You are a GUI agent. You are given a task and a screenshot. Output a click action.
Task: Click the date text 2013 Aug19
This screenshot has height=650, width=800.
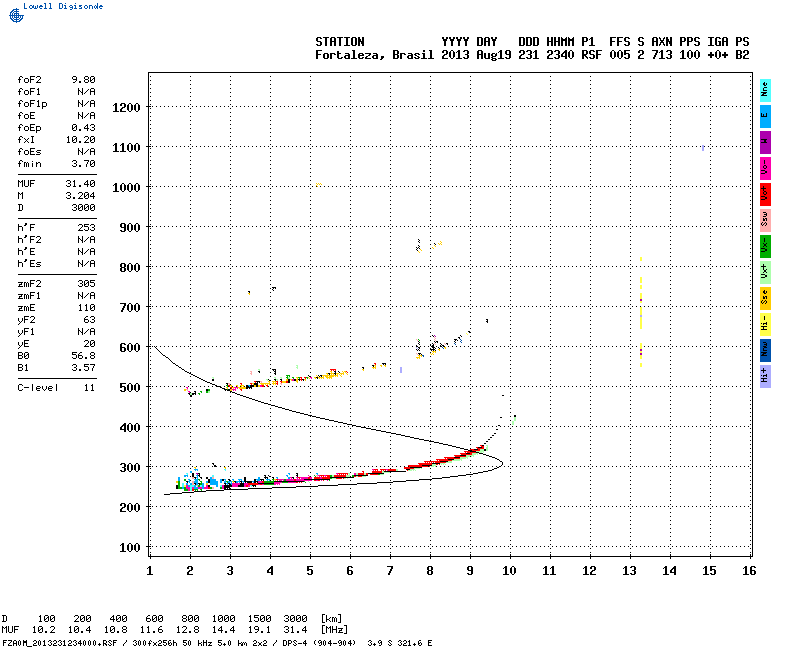click(x=476, y=55)
